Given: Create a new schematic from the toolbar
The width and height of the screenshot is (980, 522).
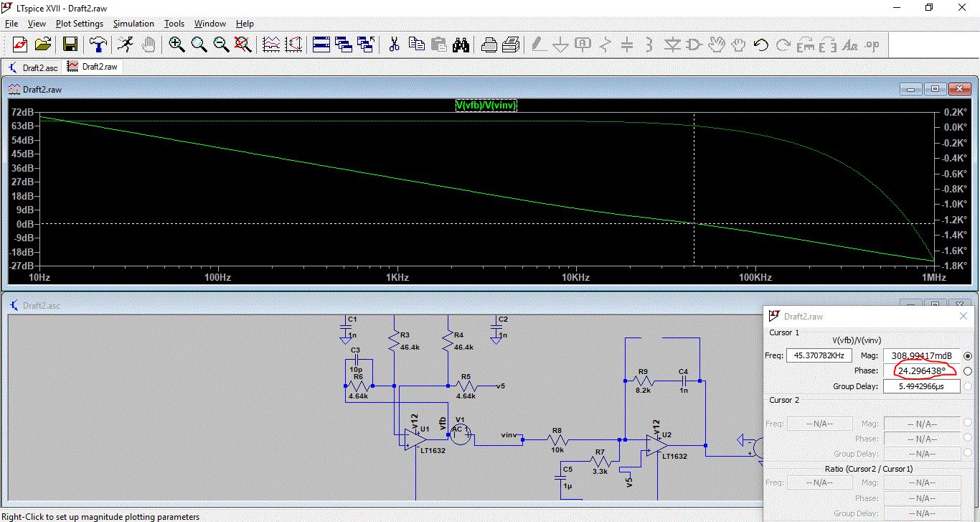Looking at the screenshot, I should 20,45.
